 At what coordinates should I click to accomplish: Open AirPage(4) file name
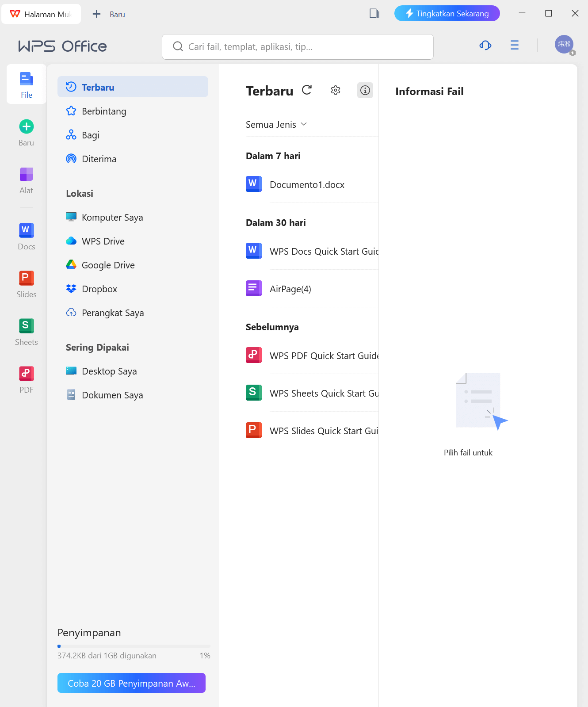[290, 289]
